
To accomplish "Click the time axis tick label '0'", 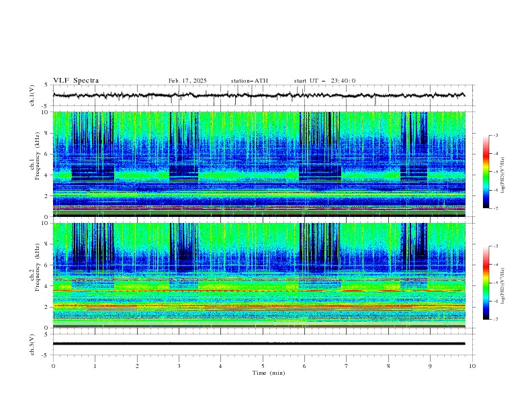I will point(53,366).
